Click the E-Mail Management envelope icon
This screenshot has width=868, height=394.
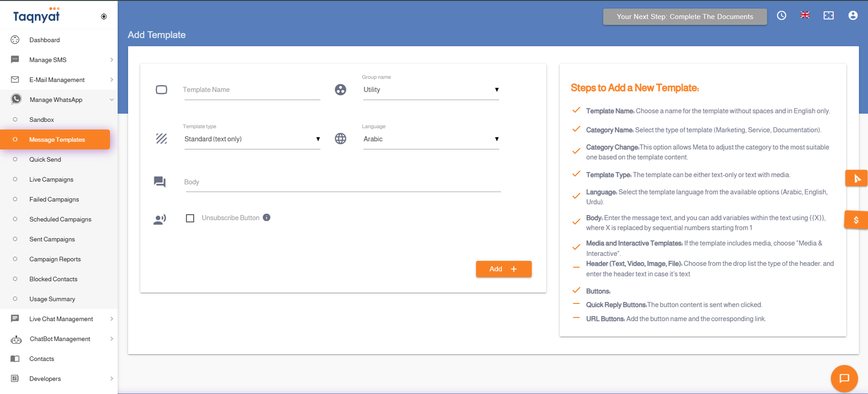click(x=15, y=80)
